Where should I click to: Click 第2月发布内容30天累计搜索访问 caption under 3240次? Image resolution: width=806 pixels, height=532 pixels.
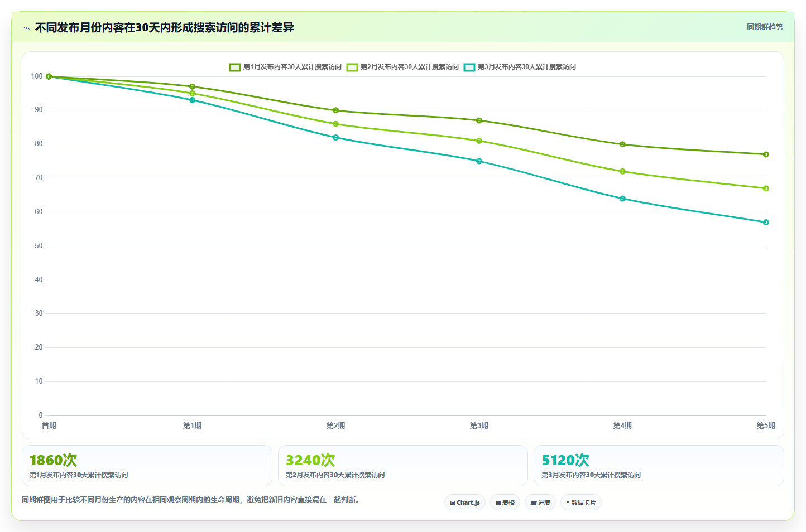click(x=335, y=475)
